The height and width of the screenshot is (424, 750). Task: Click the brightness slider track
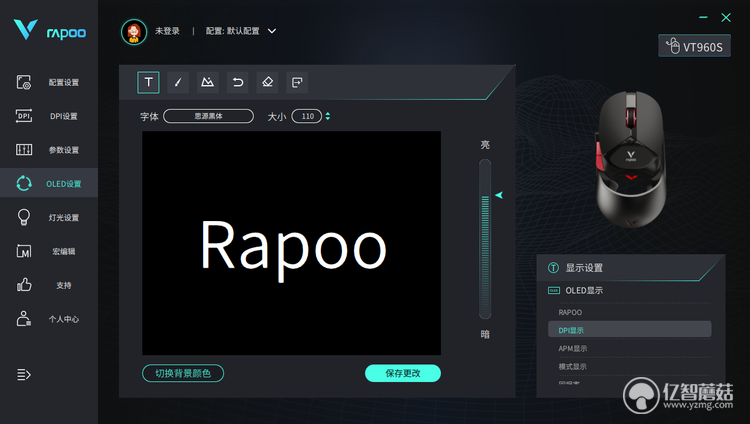[485, 239]
